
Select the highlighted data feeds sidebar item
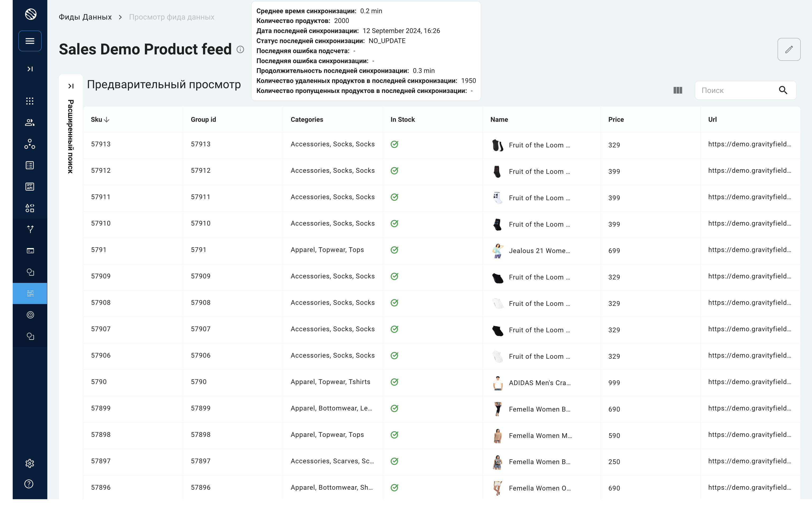click(x=30, y=293)
